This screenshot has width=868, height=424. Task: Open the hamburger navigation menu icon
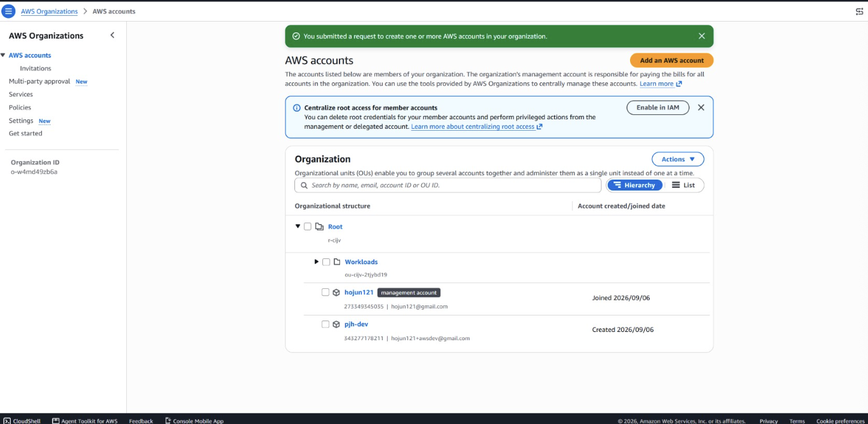tap(9, 11)
